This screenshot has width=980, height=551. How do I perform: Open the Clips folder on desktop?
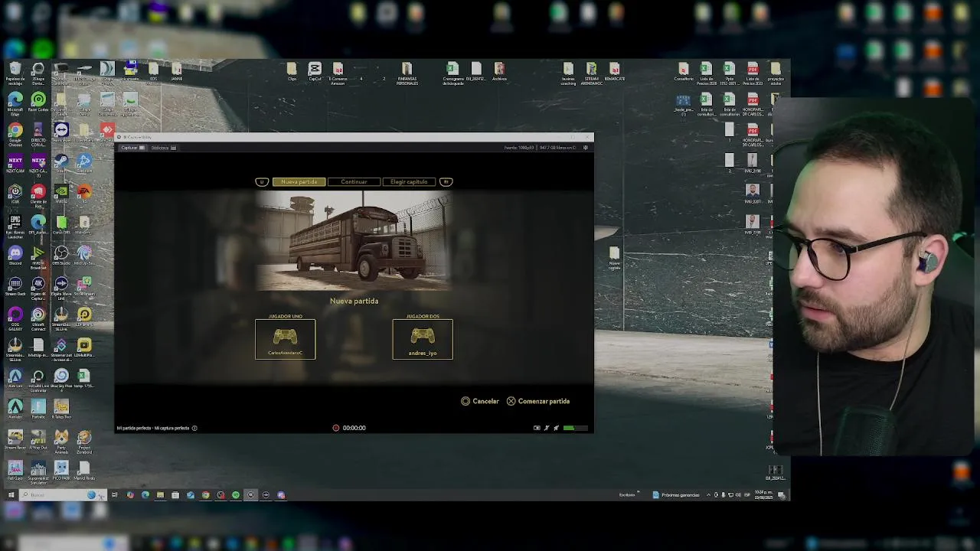point(292,73)
